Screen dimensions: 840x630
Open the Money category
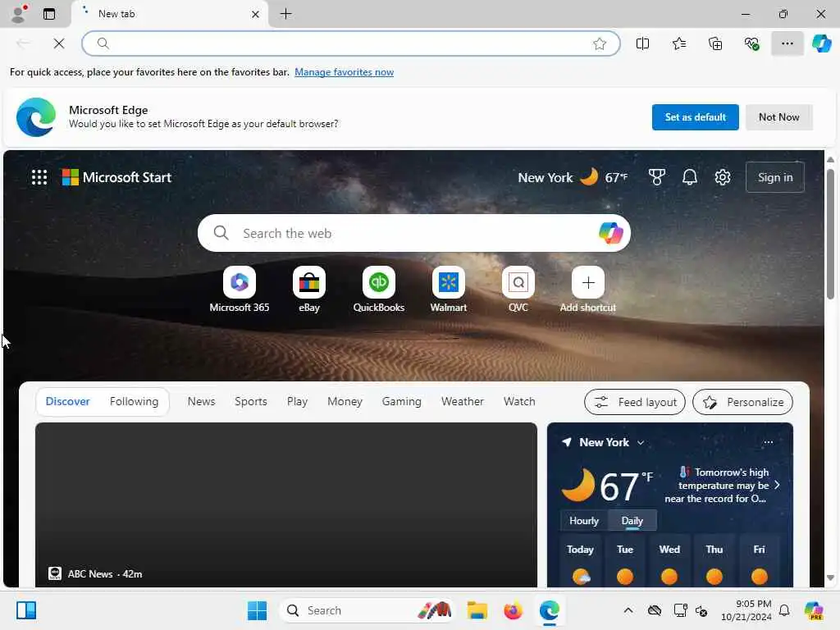point(345,401)
